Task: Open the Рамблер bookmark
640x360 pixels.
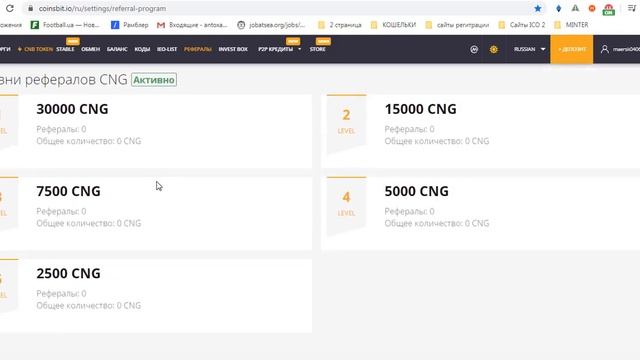Action: pyautogui.click(x=130, y=25)
